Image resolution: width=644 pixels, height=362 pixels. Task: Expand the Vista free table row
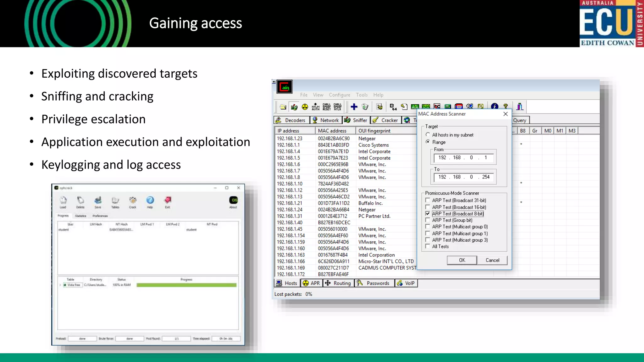[60, 285]
